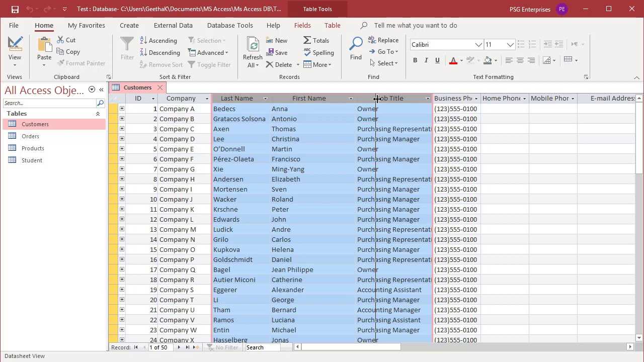Click the Save icon in title bar
644x362 pixels.
(15, 9)
